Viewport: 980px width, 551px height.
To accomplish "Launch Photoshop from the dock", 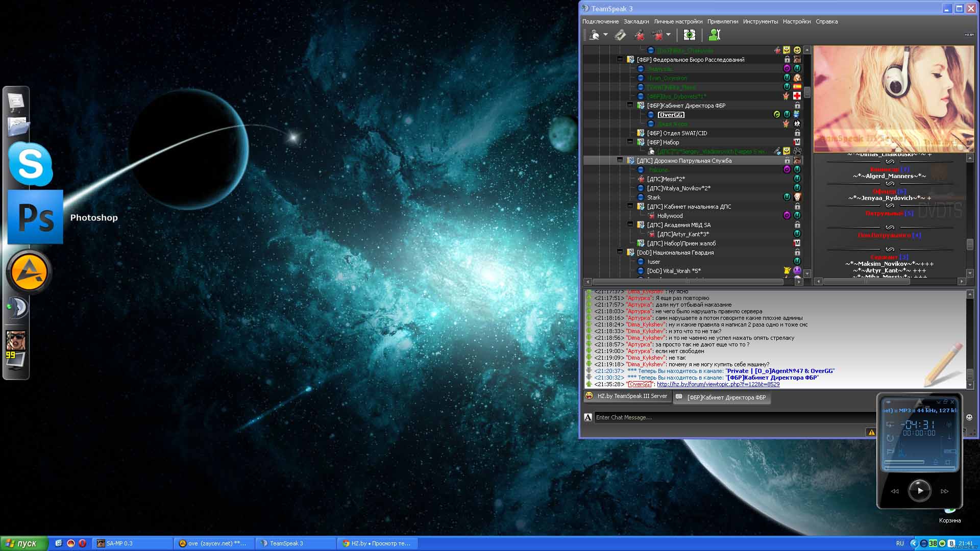I will (x=35, y=217).
